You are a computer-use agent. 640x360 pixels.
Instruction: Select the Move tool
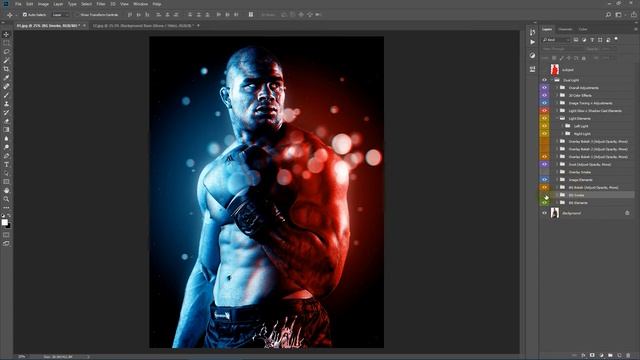tap(6, 34)
